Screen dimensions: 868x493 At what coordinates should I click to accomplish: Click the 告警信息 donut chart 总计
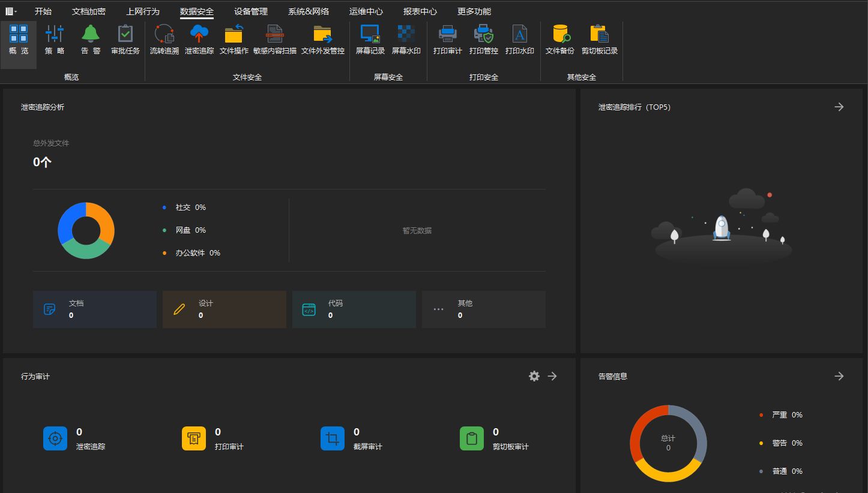668,443
